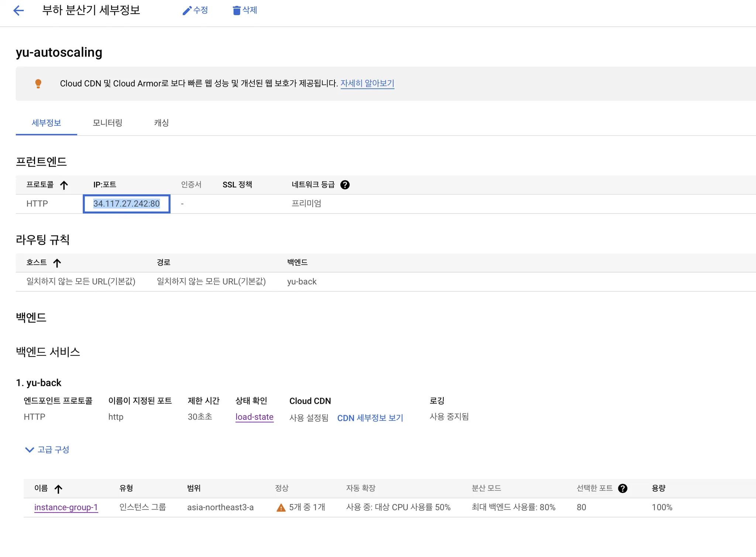
Task: Sort backends by 이름 column arrow
Action: point(58,489)
